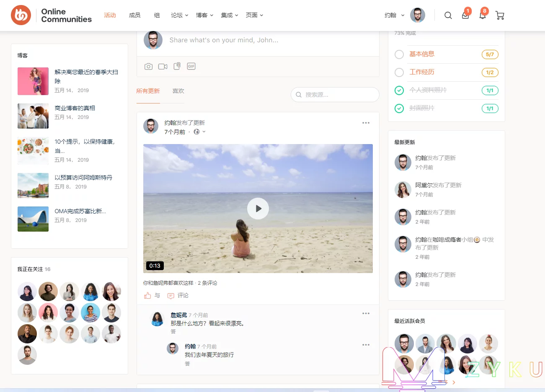Click the thumbs-up like icon under video
This screenshot has height=392, width=545.
(x=147, y=296)
